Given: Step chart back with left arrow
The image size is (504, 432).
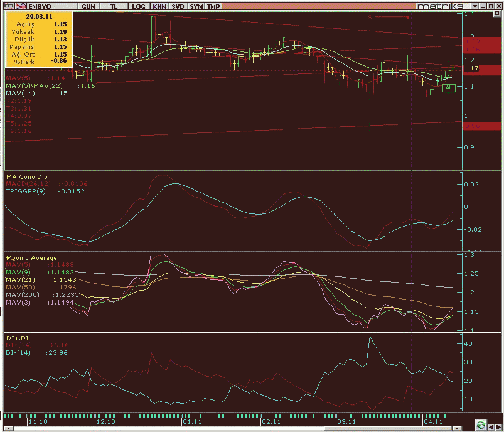Looking at the screenshot, I should [x=492, y=426].
